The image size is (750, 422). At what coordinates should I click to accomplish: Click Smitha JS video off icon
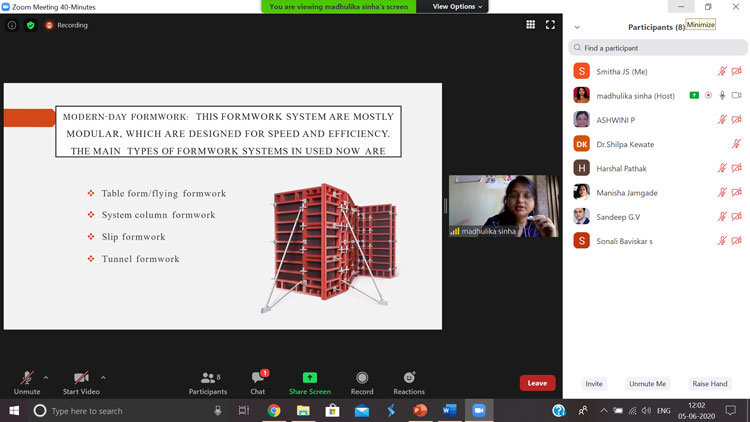[737, 71]
